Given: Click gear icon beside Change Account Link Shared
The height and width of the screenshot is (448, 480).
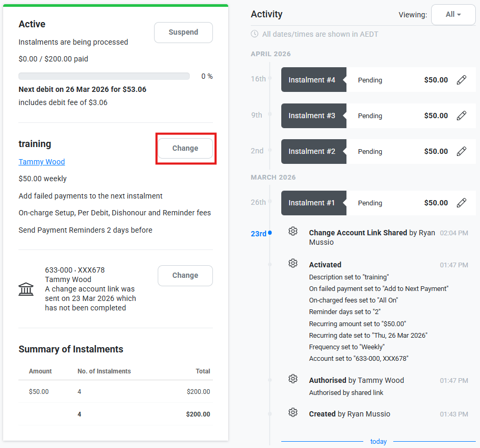Looking at the screenshot, I should coord(293,232).
